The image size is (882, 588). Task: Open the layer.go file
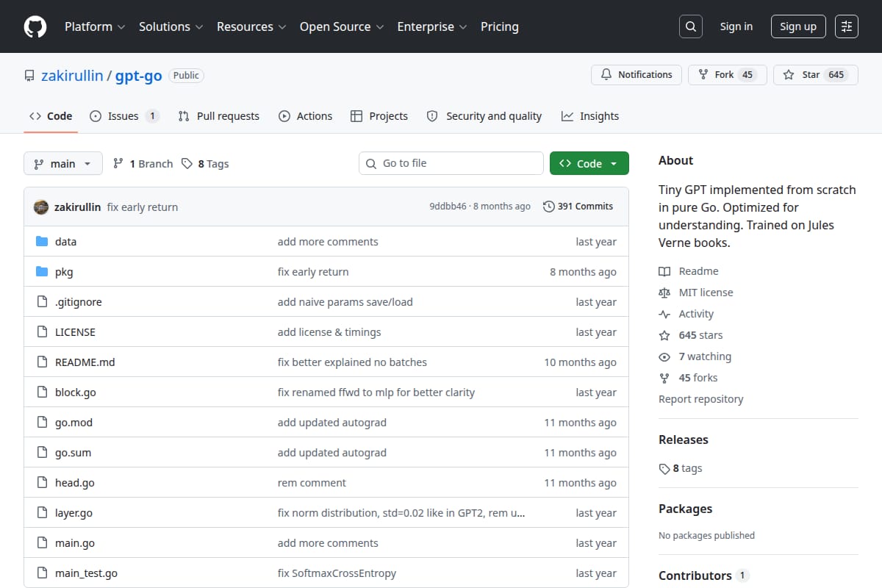pos(73,513)
